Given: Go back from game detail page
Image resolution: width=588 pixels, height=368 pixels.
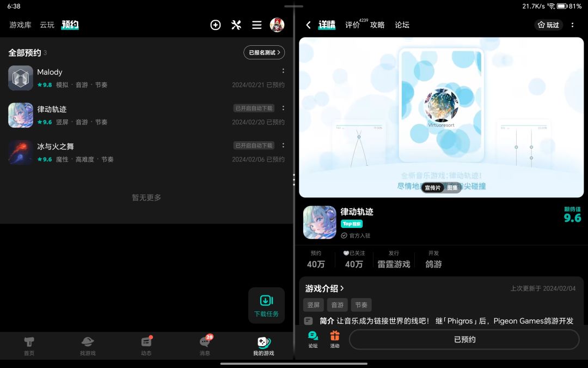Looking at the screenshot, I should coord(308,25).
